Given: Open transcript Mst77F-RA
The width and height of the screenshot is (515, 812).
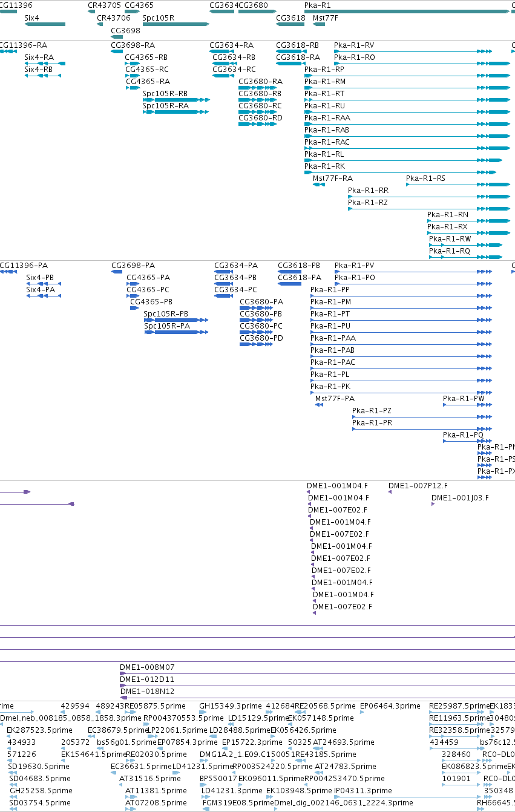Looking at the screenshot, I should [x=332, y=178].
